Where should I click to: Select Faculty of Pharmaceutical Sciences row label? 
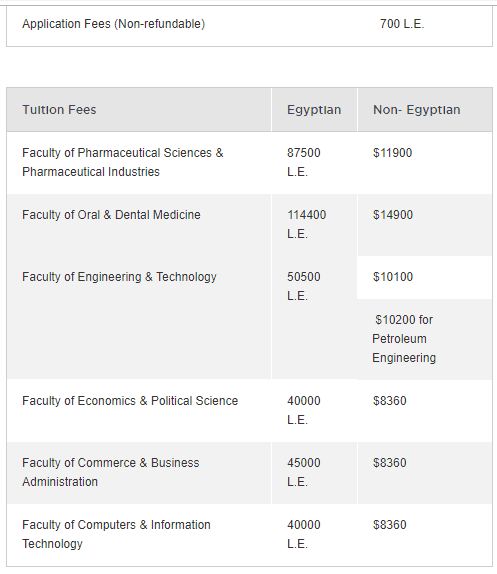(x=123, y=162)
